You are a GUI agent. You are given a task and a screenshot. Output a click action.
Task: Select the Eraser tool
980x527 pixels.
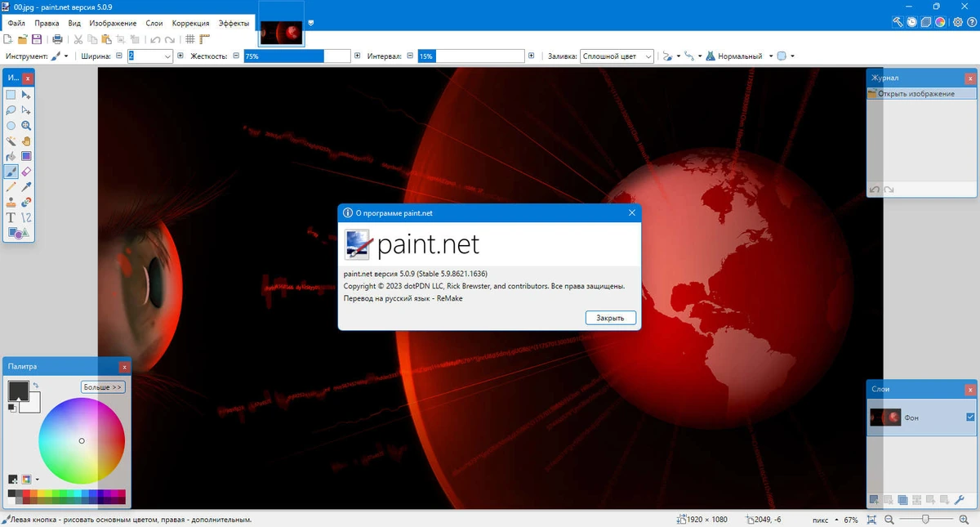pyautogui.click(x=26, y=172)
